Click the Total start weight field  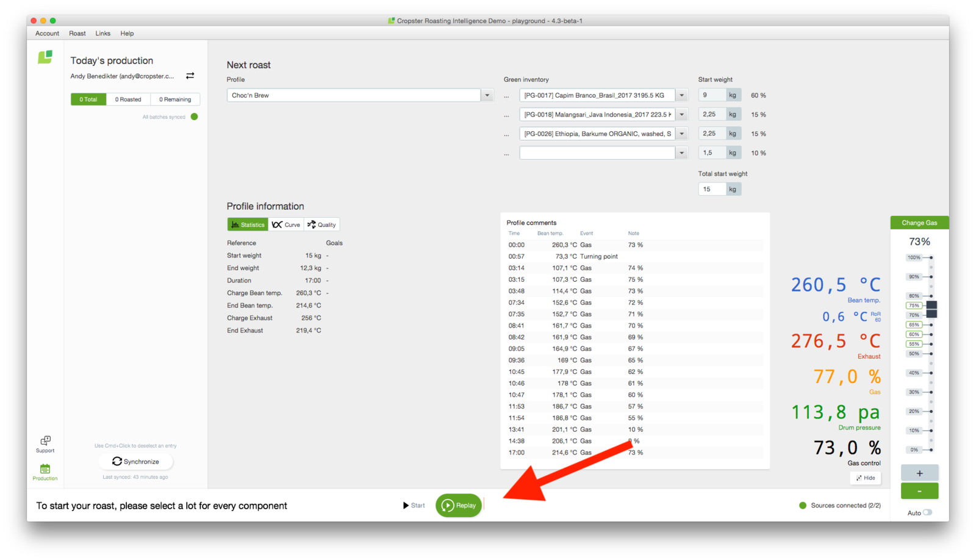[x=712, y=189]
